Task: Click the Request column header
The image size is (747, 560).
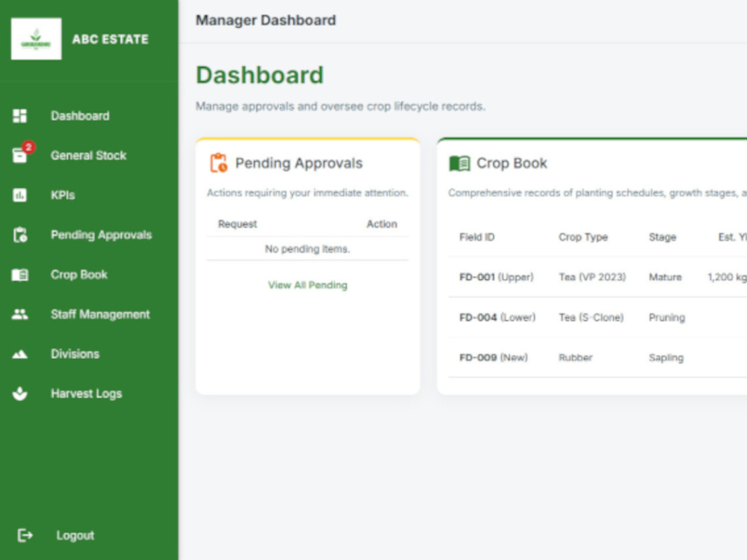Action: [238, 224]
